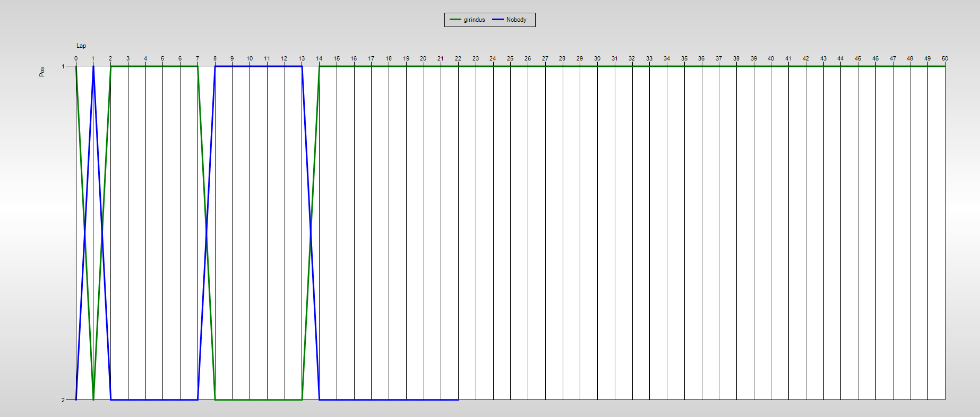Screen dimensions: 980x417
Task: Click the Lap axis title
Action: (81, 46)
